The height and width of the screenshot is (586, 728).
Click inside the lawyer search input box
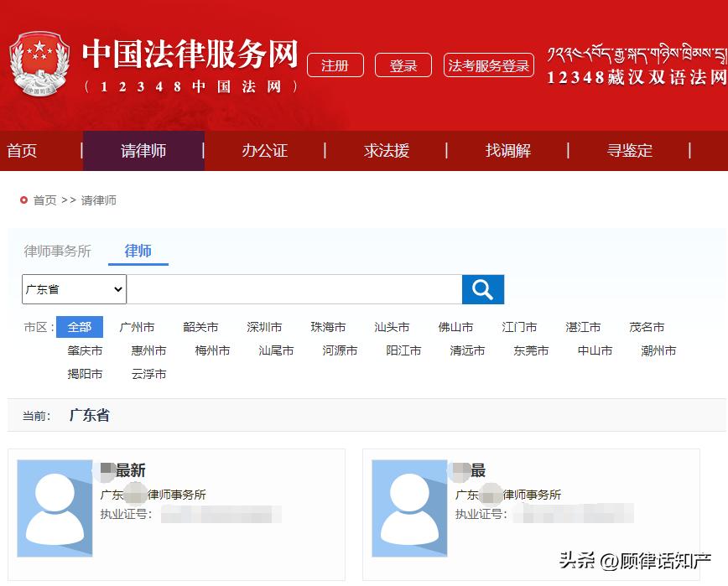point(294,289)
